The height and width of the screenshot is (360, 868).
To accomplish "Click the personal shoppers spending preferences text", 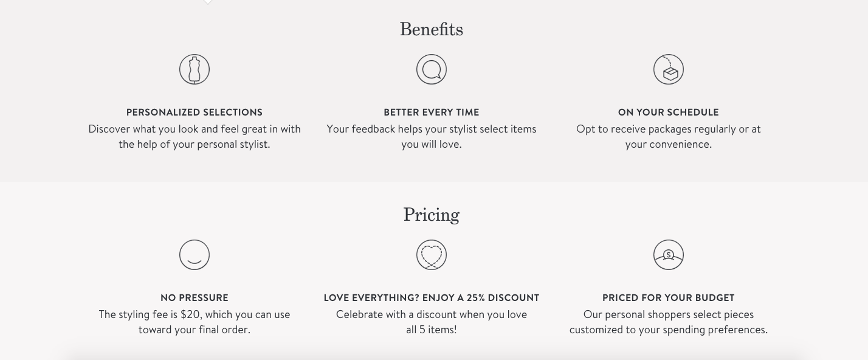I will (669, 322).
